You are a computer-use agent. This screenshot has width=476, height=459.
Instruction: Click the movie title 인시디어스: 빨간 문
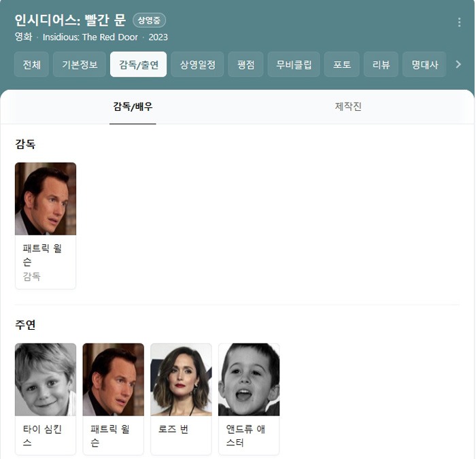pos(70,20)
